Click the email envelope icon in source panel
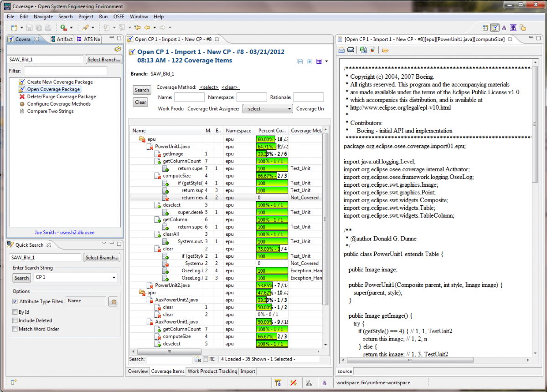The height and width of the screenshot is (392, 547). [351, 50]
